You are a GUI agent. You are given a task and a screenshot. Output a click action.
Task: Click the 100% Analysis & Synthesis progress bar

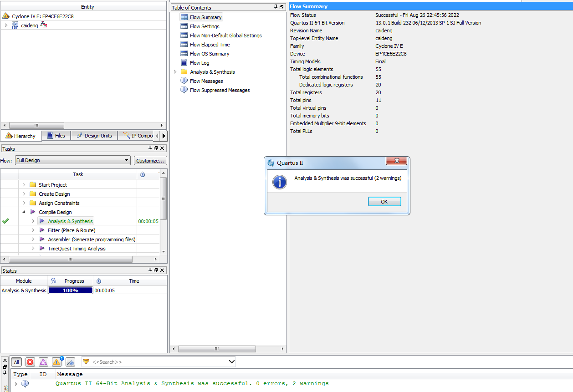tap(71, 290)
